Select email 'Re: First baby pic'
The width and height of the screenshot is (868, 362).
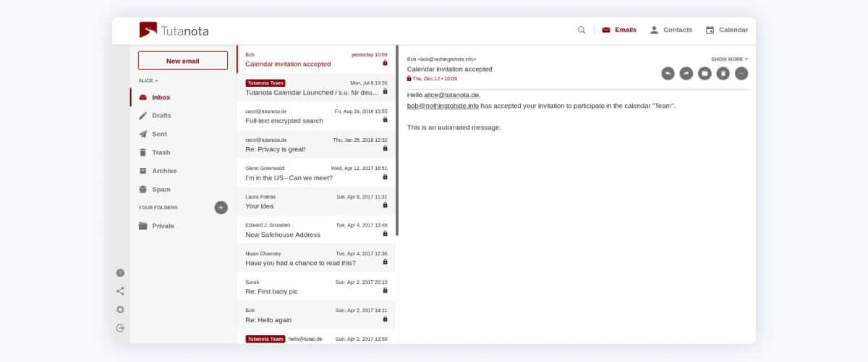(x=316, y=287)
